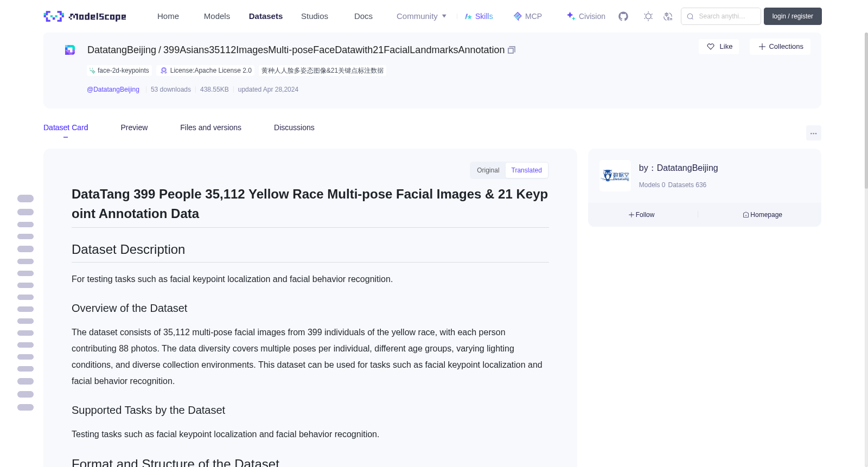The height and width of the screenshot is (467, 868).
Task: Click the 'Overview of the Dataset' heading
Action: click(x=129, y=308)
